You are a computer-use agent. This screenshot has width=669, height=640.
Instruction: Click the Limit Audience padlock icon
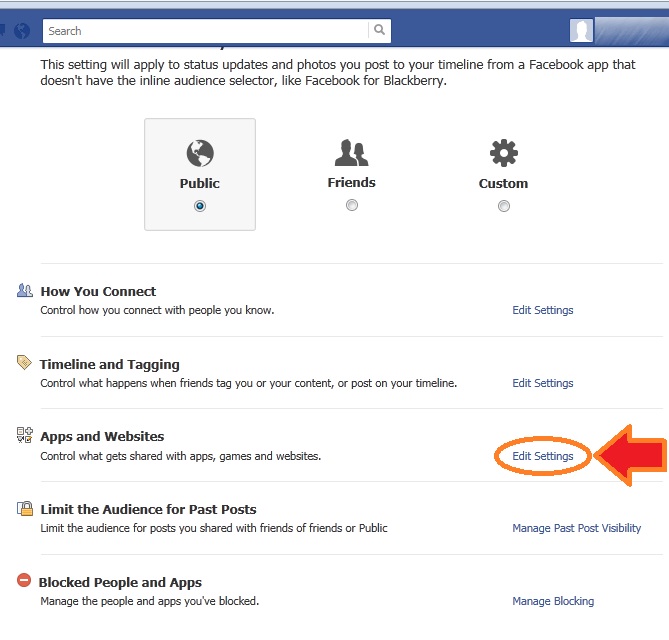(25, 508)
